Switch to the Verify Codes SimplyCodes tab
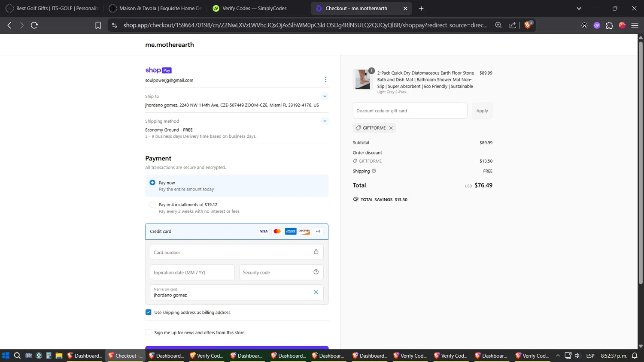The height and width of the screenshot is (362, 644). (x=258, y=8)
